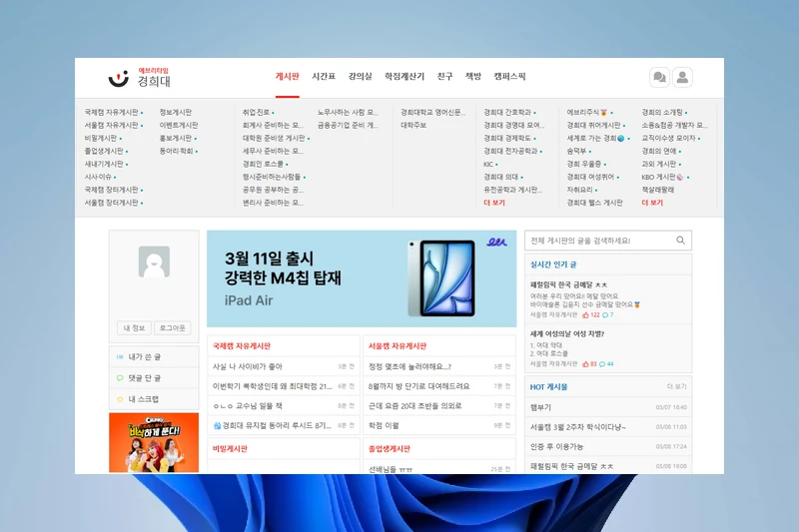Open 홍보게시판 board link
This screenshot has width=799, height=532.
(176, 138)
